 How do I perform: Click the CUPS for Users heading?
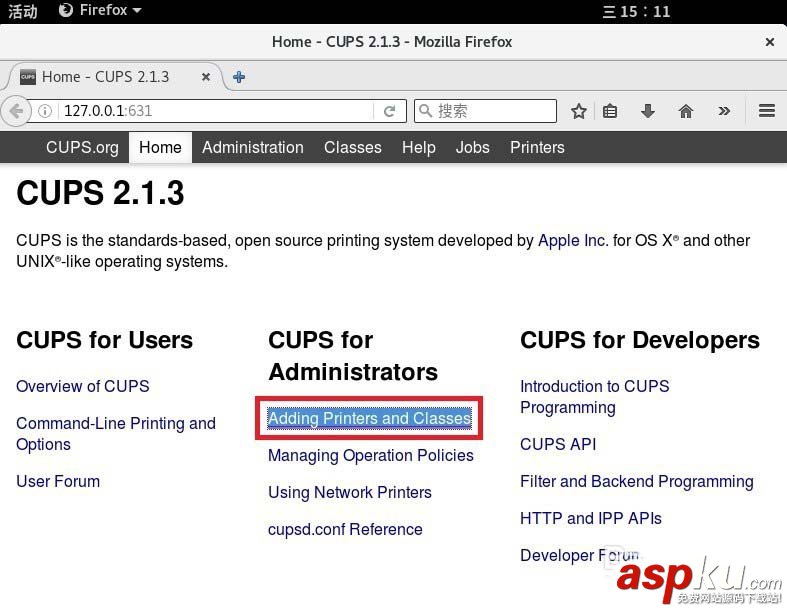point(104,340)
